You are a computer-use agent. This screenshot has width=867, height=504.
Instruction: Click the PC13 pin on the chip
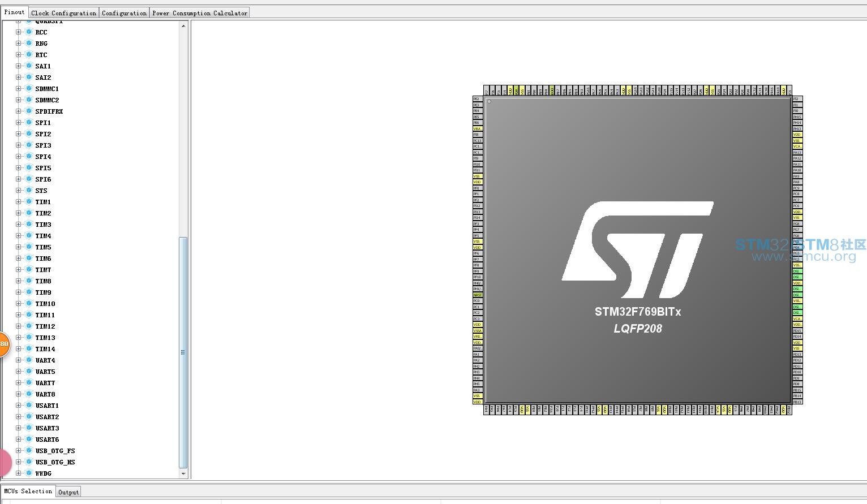click(478, 141)
